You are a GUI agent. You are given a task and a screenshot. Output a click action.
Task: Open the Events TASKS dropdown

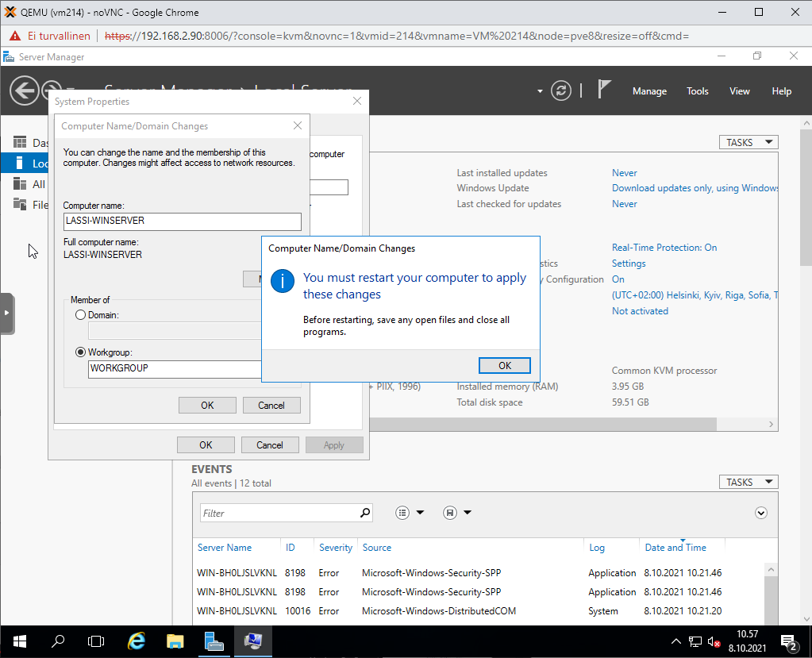[x=749, y=482]
